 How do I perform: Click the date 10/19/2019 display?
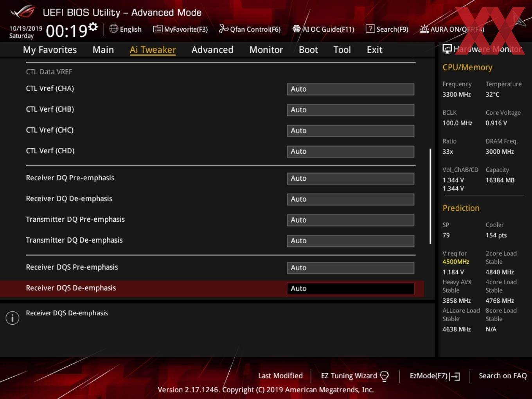pyautogui.click(x=25, y=28)
